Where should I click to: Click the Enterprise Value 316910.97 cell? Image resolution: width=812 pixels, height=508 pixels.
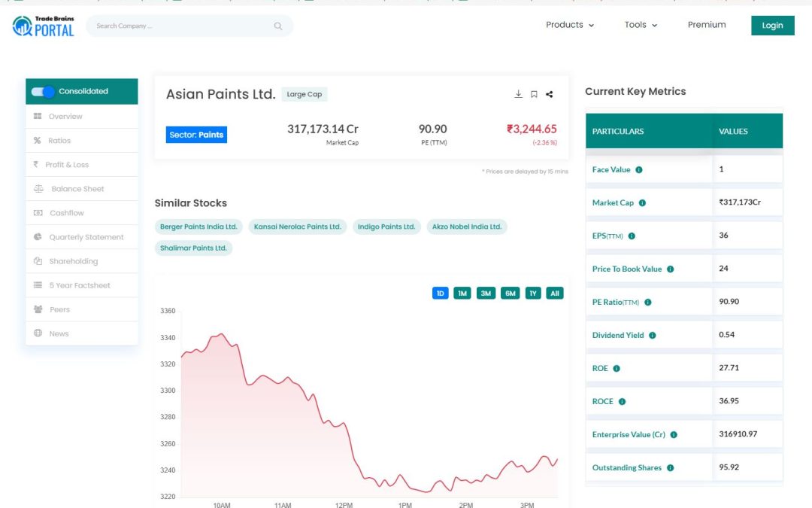(x=747, y=434)
